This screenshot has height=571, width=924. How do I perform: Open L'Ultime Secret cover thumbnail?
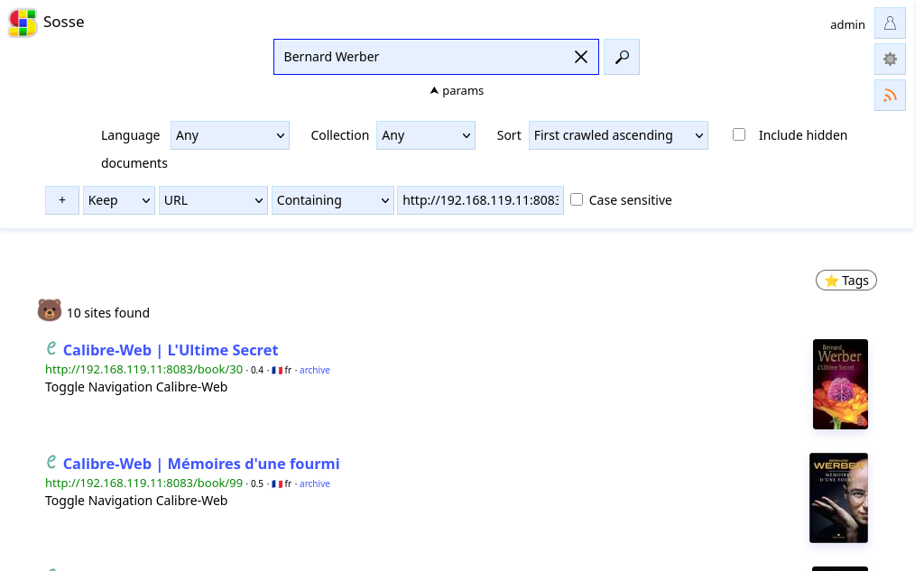[840, 384]
